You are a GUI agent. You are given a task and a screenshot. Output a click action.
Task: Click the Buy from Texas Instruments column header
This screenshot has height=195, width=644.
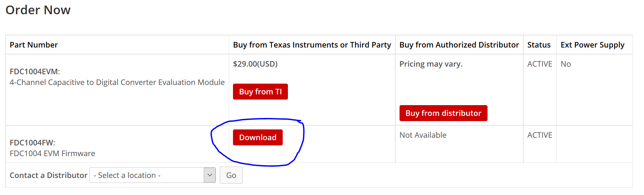[312, 45]
